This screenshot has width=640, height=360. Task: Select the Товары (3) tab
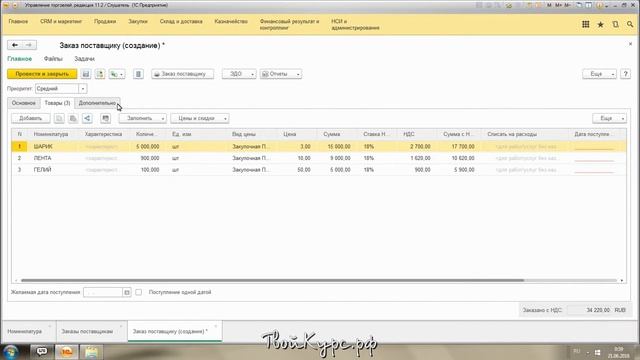pyautogui.click(x=57, y=103)
